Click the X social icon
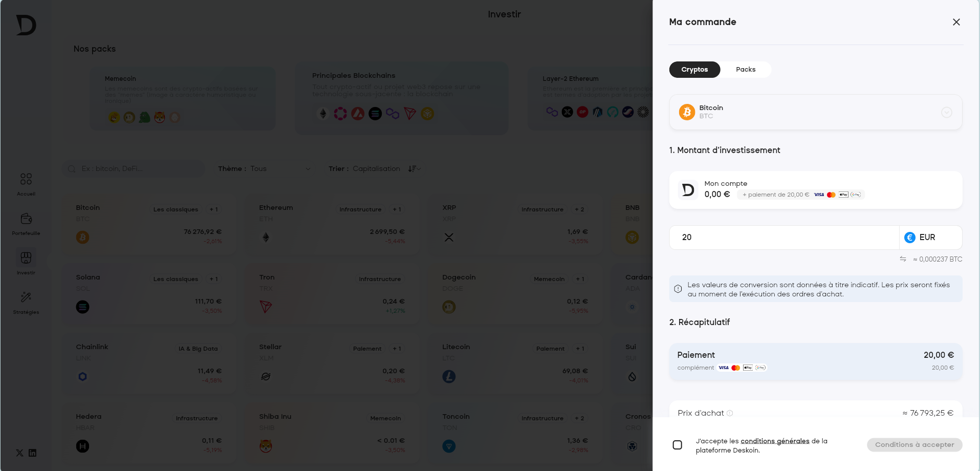 19,453
